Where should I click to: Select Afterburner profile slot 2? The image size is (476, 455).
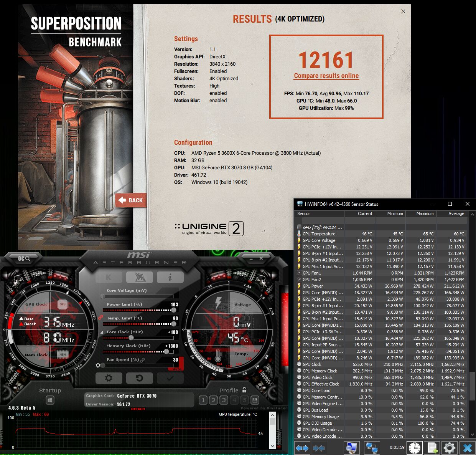[214, 400]
